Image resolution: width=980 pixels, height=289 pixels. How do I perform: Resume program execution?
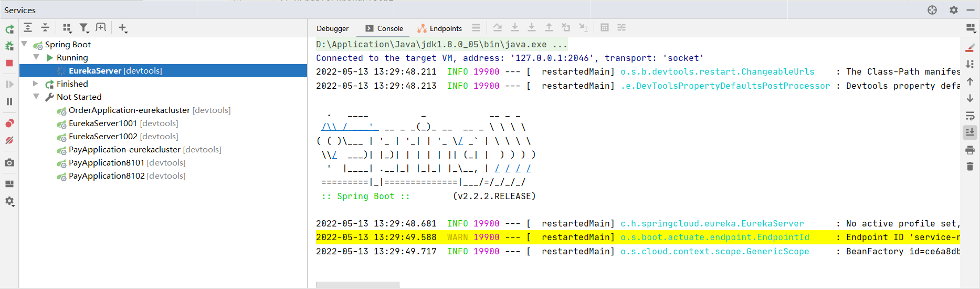(x=9, y=84)
